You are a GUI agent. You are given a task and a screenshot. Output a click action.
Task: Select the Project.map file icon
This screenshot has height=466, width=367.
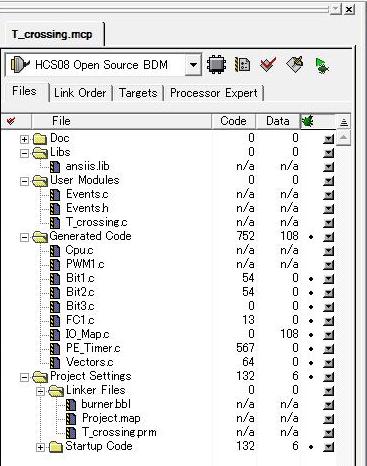coord(71,419)
